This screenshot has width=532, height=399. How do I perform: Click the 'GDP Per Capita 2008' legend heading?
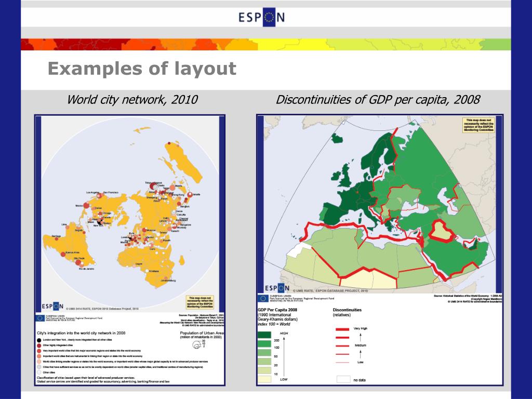click(x=277, y=310)
